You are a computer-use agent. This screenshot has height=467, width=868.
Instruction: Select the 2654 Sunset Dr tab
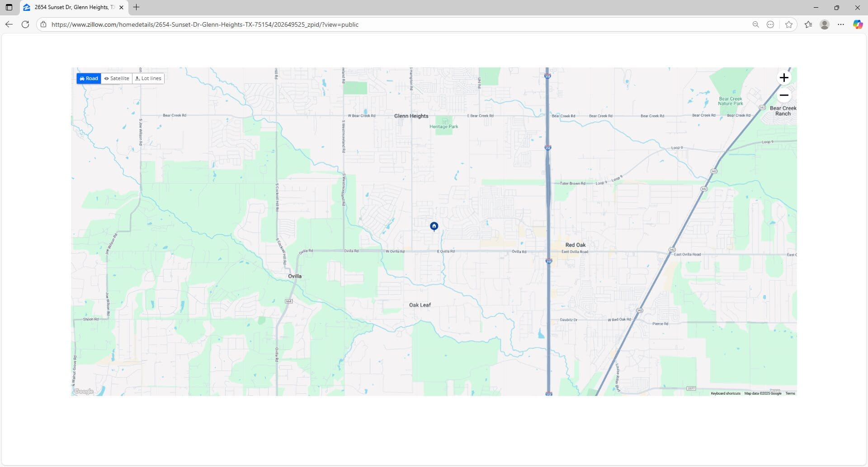point(72,7)
